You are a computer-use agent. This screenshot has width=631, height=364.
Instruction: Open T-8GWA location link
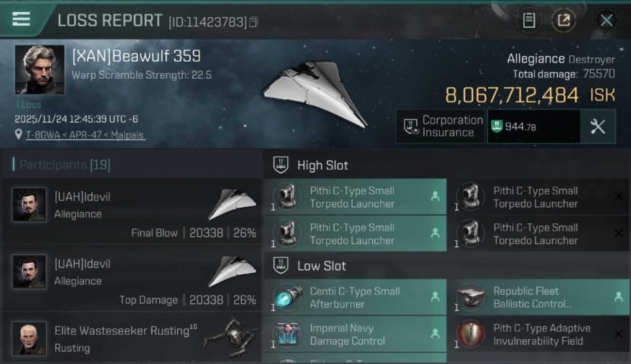point(85,135)
